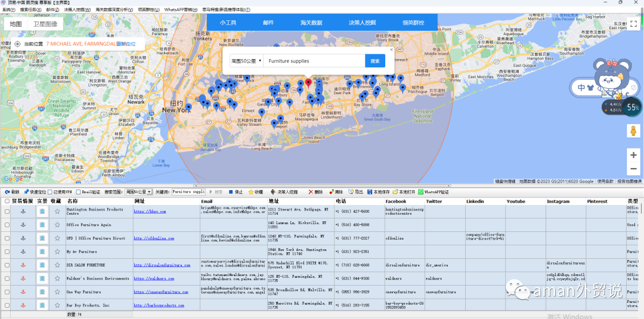
Task: Open the 周围50公里 dropdown in map popup
Action: click(x=246, y=61)
